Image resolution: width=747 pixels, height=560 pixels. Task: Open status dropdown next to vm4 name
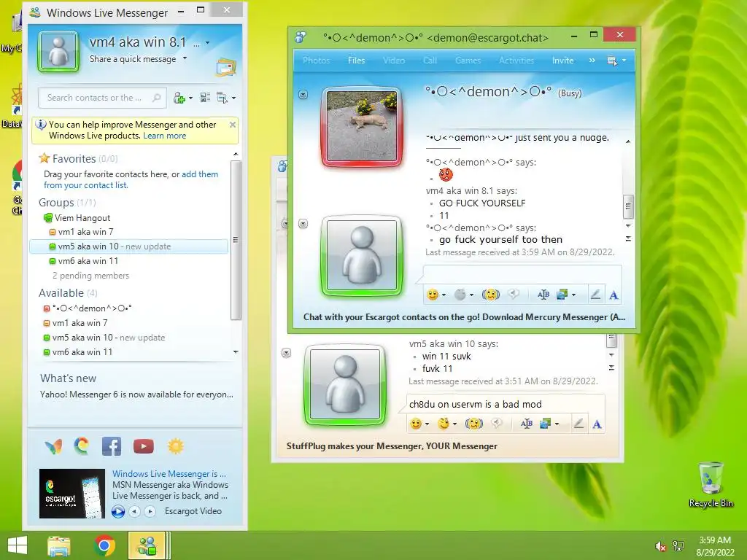(207, 43)
